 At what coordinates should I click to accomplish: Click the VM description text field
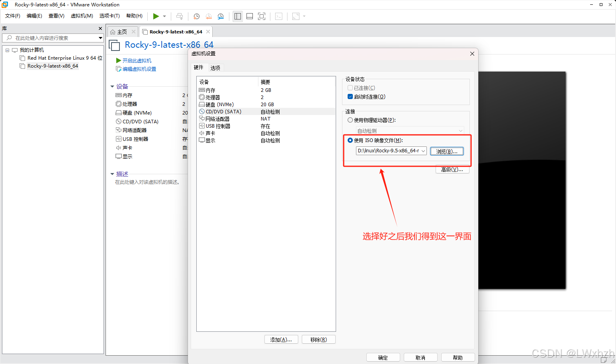pyautogui.click(x=148, y=182)
